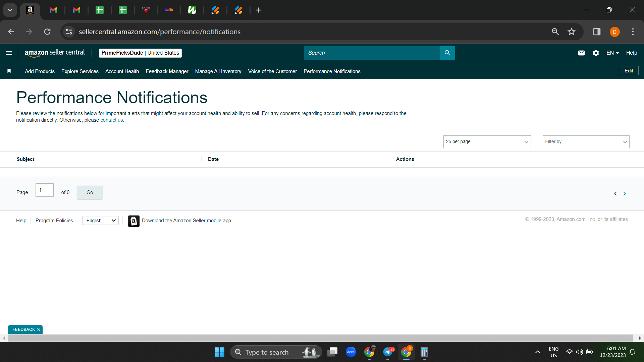Image resolution: width=644 pixels, height=362 pixels.
Task: Click the scrollbar right arrow
Action: point(640,338)
